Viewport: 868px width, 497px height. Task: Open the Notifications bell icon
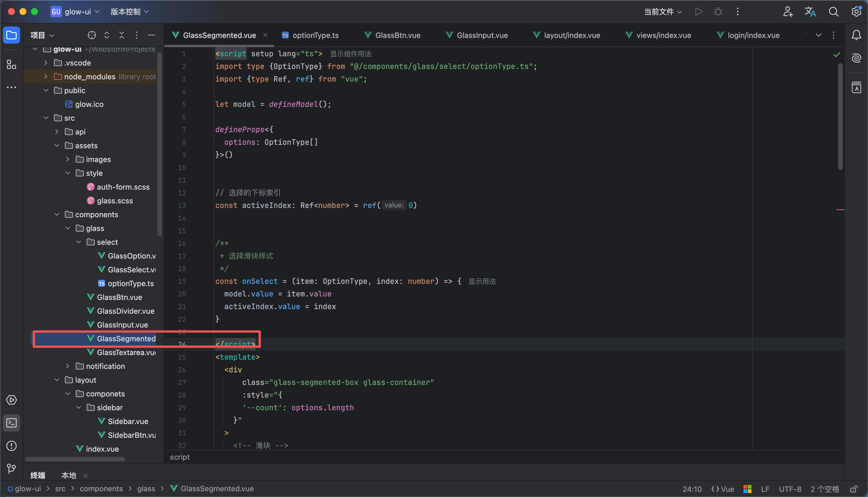click(856, 35)
